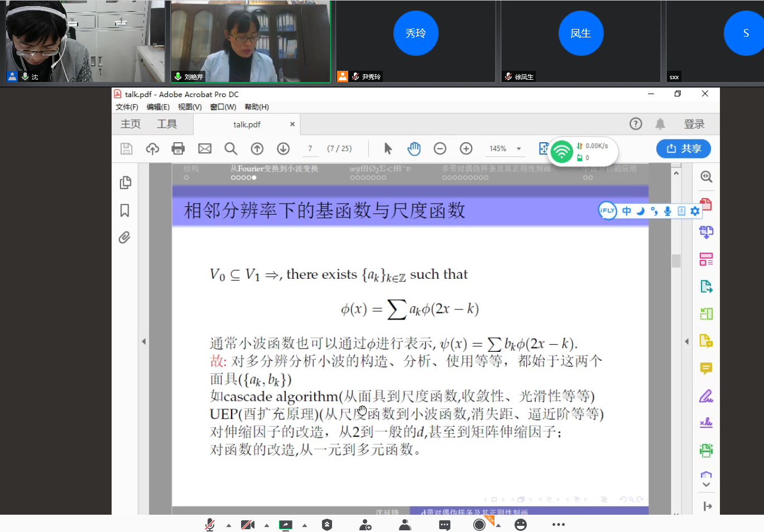Click the 登录 sign-in link
764x532 pixels.
[695, 124]
